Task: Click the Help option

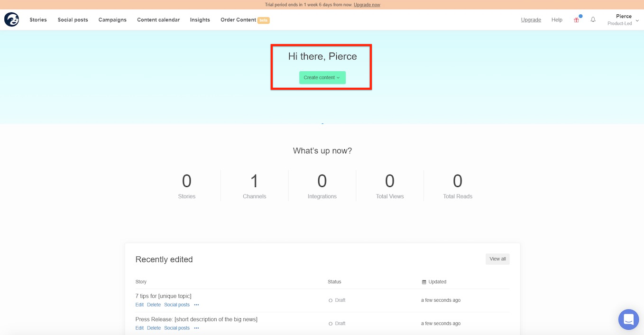Action: pos(557,19)
